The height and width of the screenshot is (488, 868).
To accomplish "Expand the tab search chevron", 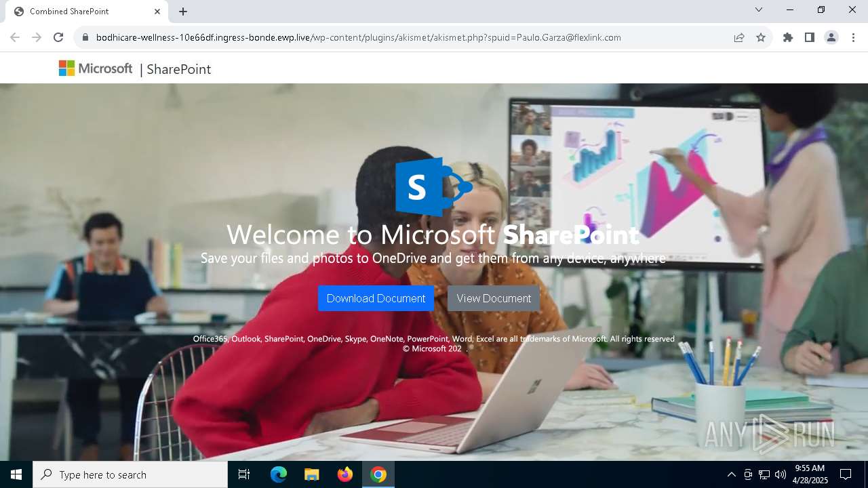I will (759, 9).
